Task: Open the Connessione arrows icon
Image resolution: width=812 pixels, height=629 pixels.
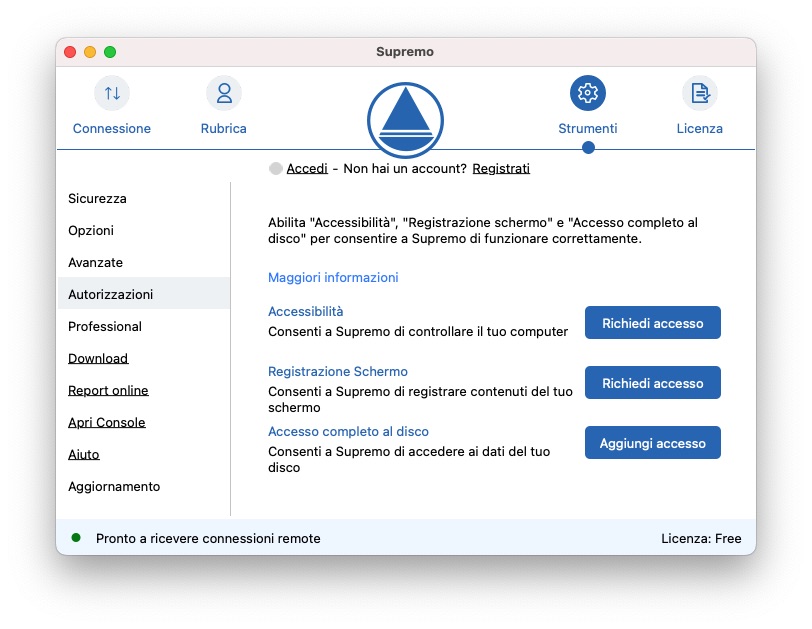Action: pos(112,93)
